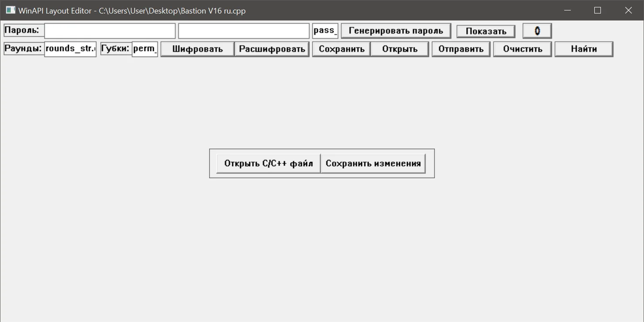Click the Отправить button
This screenshot has width=644, height=322.
(461, 49)
